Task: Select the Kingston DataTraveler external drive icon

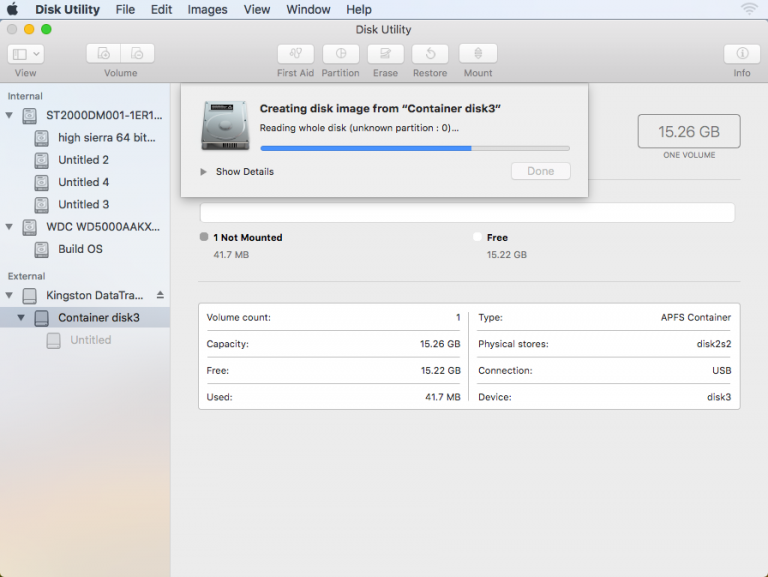Action: [x=29, y=296]
